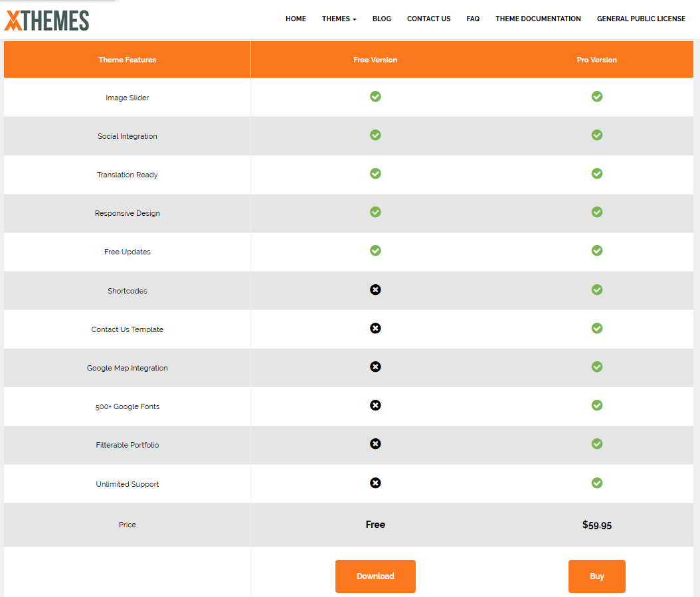Open the FAQ page
This screenshot has width=700, height=597.
click(x=473, y=19)
